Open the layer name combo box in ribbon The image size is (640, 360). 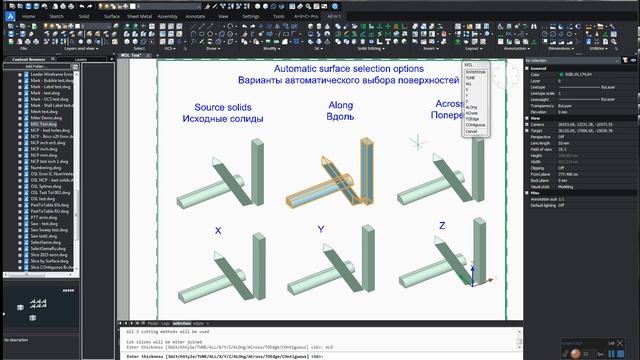coord(95,27)
